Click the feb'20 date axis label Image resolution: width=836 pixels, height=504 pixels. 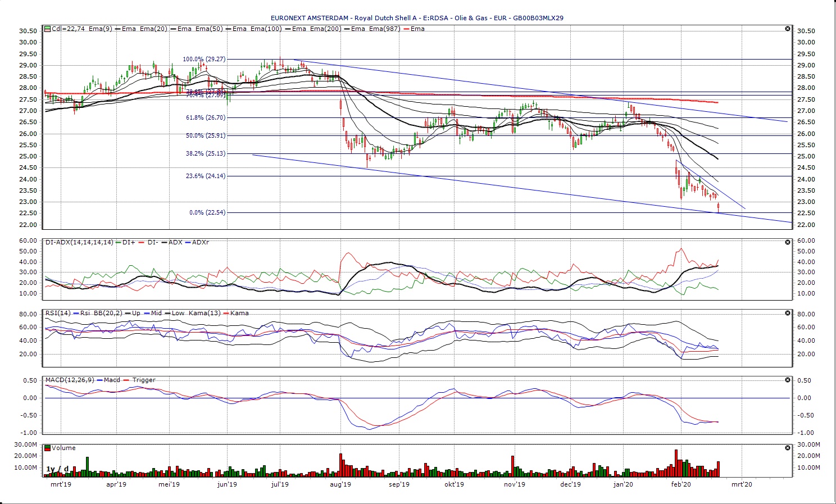coord(681,484)
